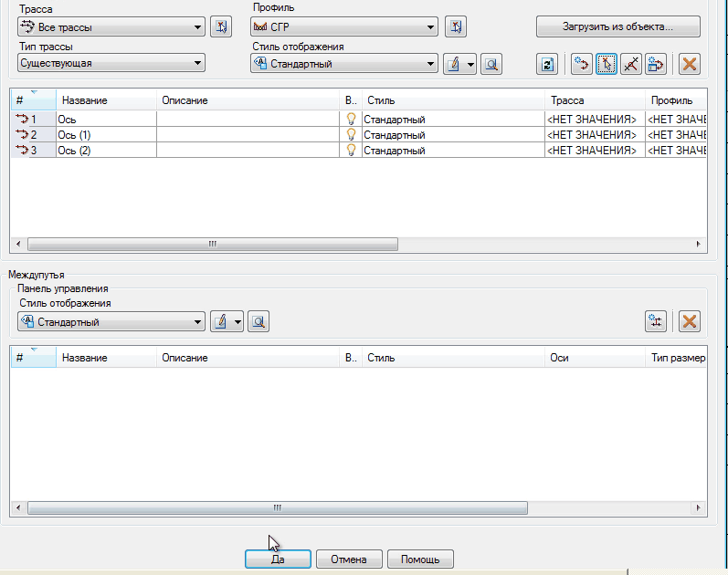
Task: Toggle the visibility lightbulb for Ось row 1
Action: point(350,120)
